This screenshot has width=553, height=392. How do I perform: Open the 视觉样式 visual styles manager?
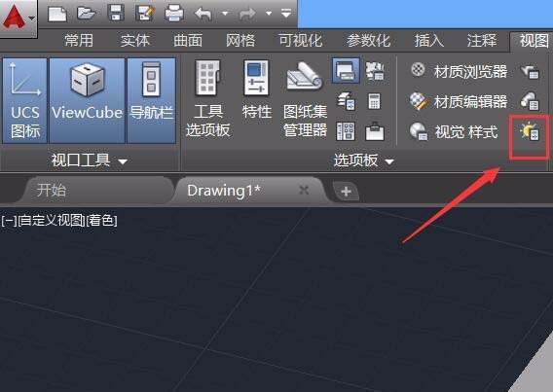pyautogui.click(x=454, y=131)
